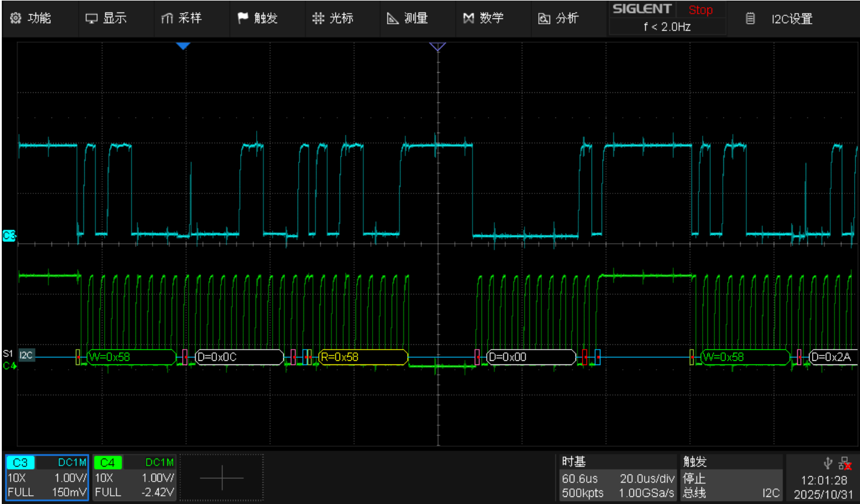Click the C3 badge in the bottom channel box
The height and width of the screenshot is (504, 860).
(20, 463)
